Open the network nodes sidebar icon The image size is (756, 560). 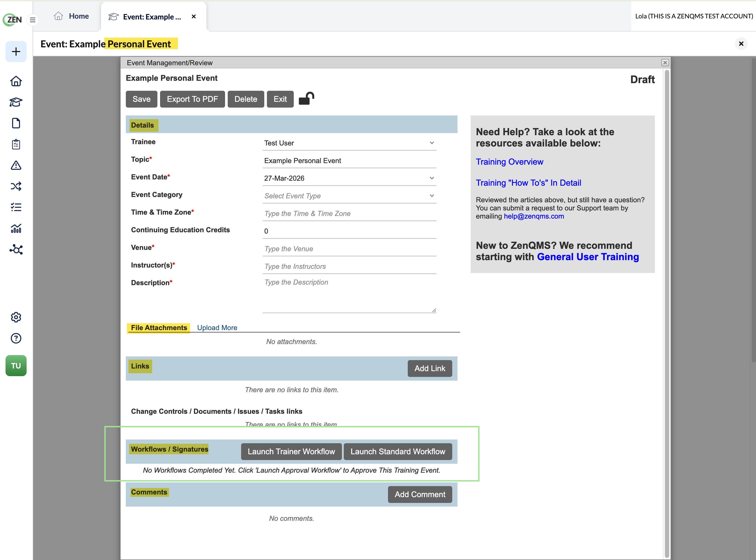[16, 250]
